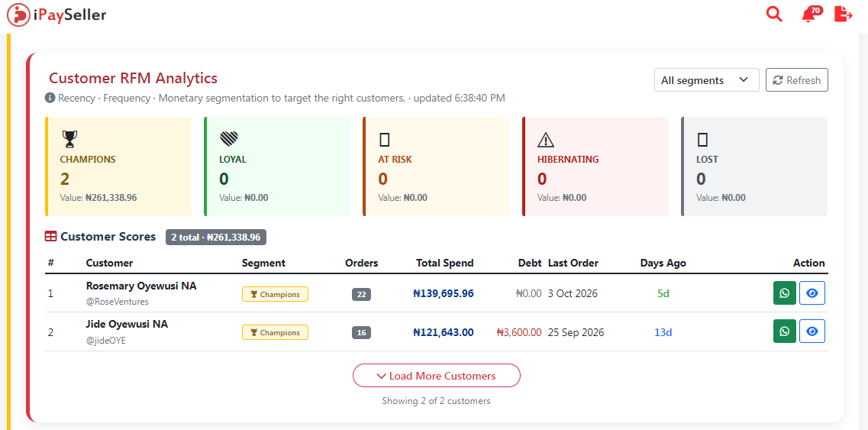The image size is (868, 430).
Task: Click the ₦3,600.00 debt value
Action: (519, 332)
